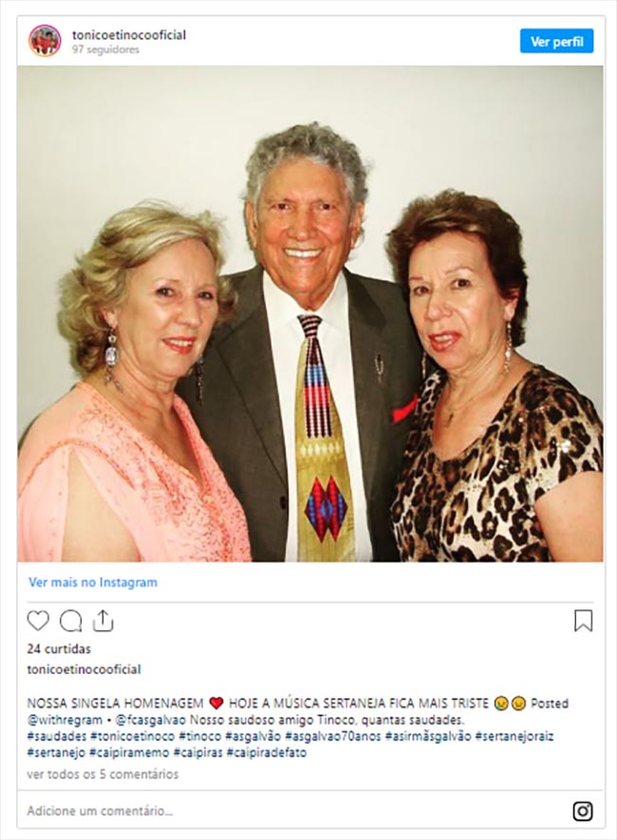
Task: Open the #caipiradefato hashtag
Action: (267, 753)
